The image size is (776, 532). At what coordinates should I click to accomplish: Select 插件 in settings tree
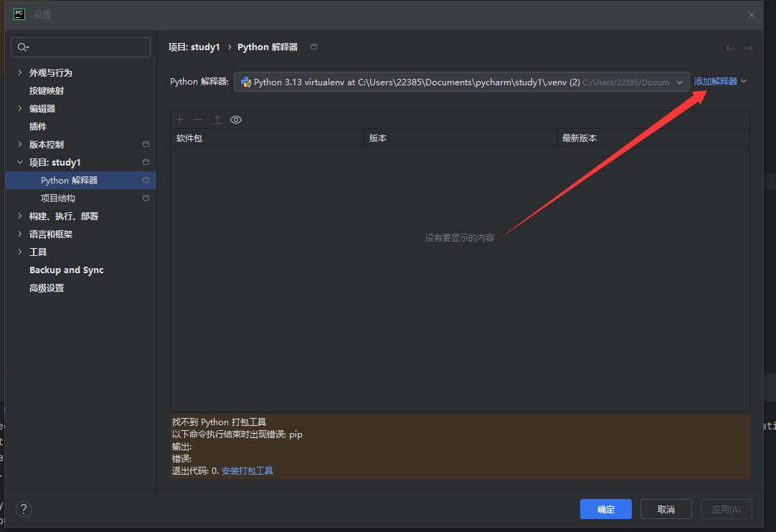pos(37,126)
